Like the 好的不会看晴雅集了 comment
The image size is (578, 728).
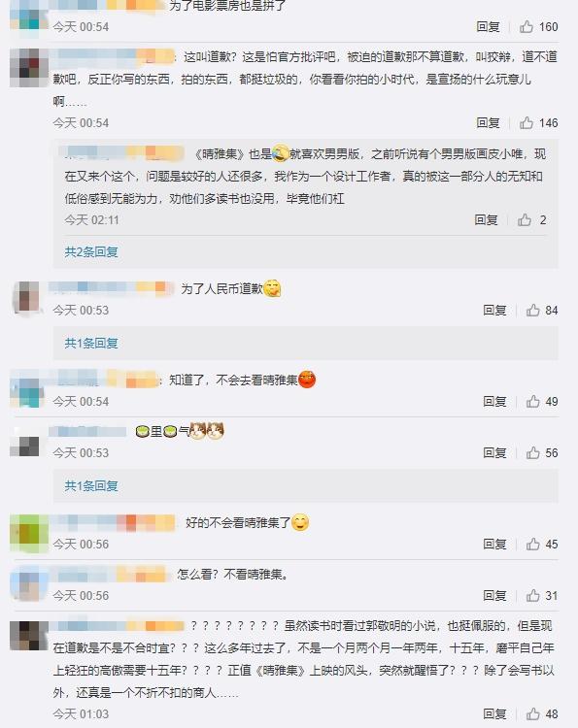[x=533, y=544]
